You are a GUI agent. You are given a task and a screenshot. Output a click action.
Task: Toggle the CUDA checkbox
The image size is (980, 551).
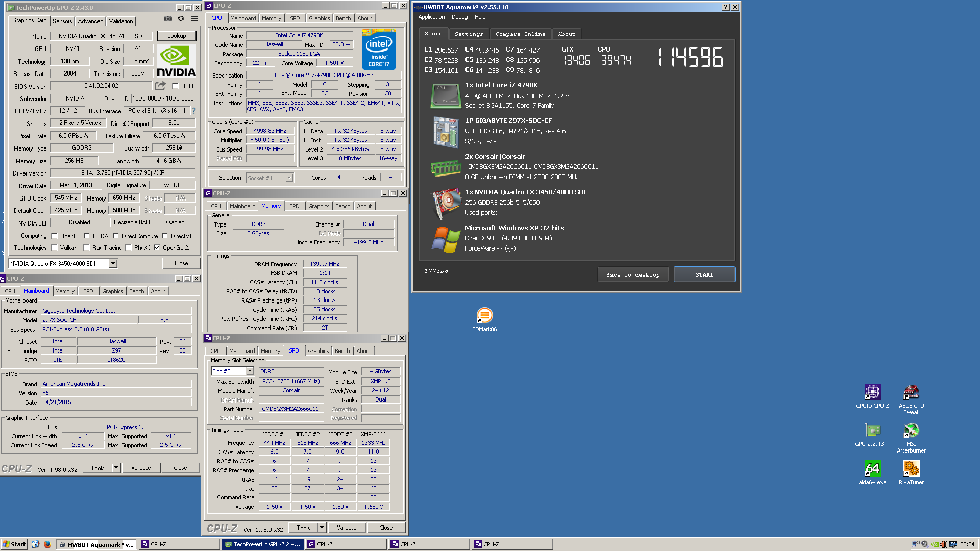[87, 236]
